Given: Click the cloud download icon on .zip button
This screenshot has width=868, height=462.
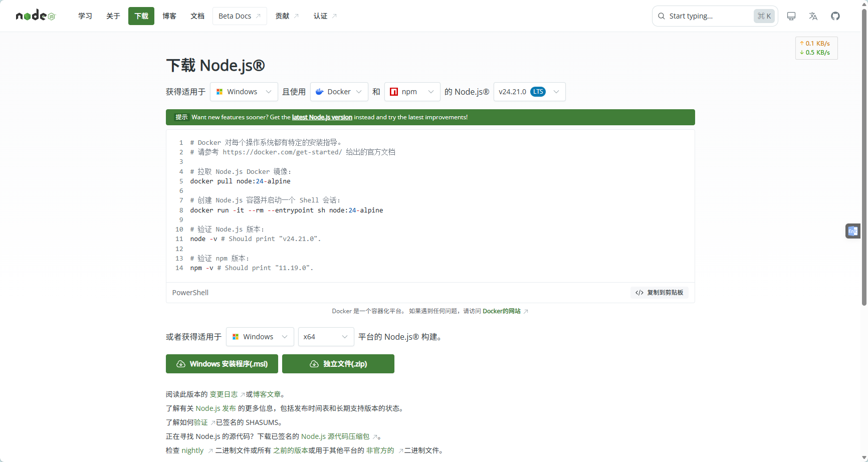Looking at the screenshot, I should tap(314, 364).
